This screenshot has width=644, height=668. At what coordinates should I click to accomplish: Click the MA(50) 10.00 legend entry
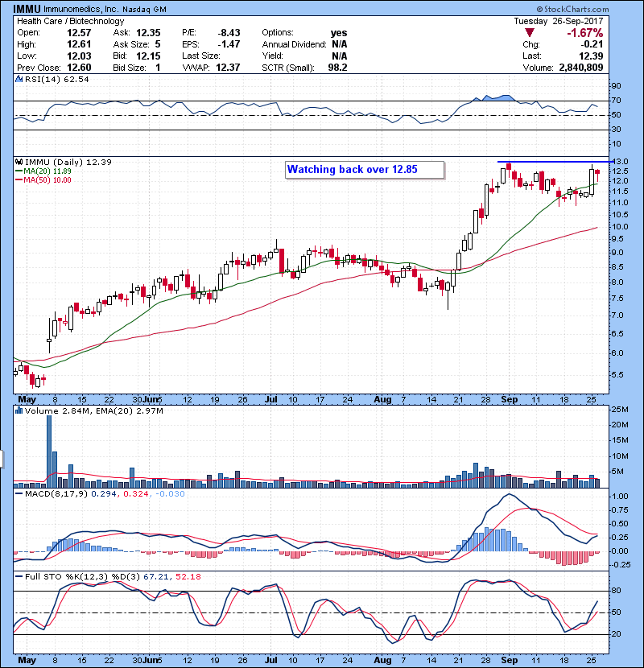(x=47, y=180)
